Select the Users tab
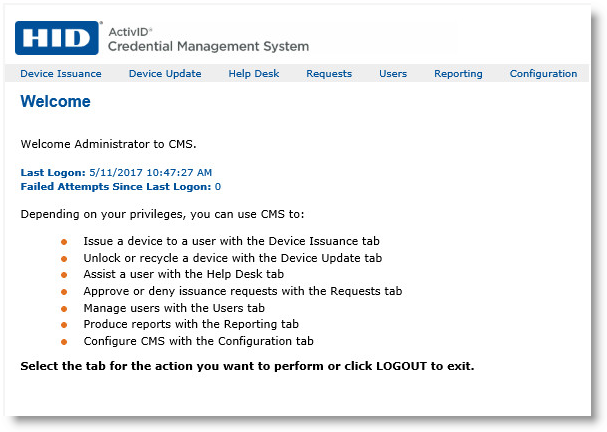The image size is (607, 432). (x=393, y=74)
